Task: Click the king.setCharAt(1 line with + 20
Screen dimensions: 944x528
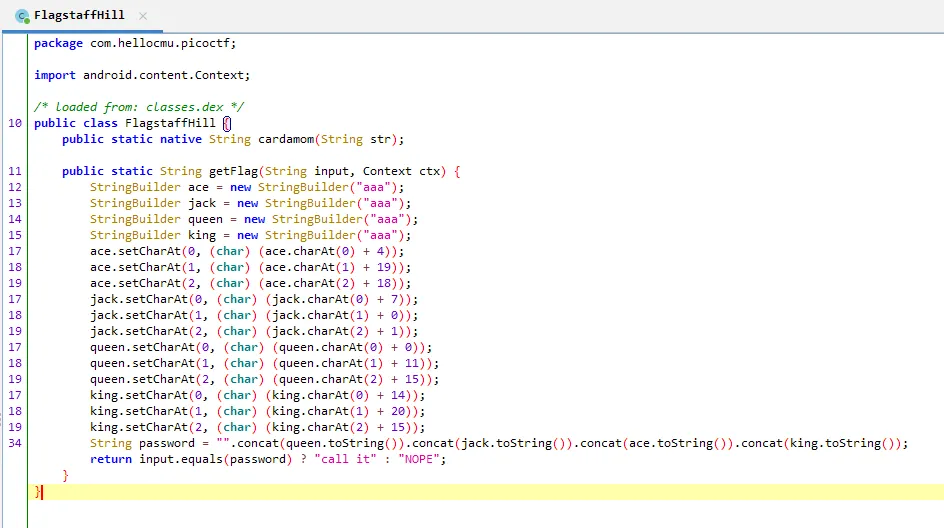Action: point(257,411)
